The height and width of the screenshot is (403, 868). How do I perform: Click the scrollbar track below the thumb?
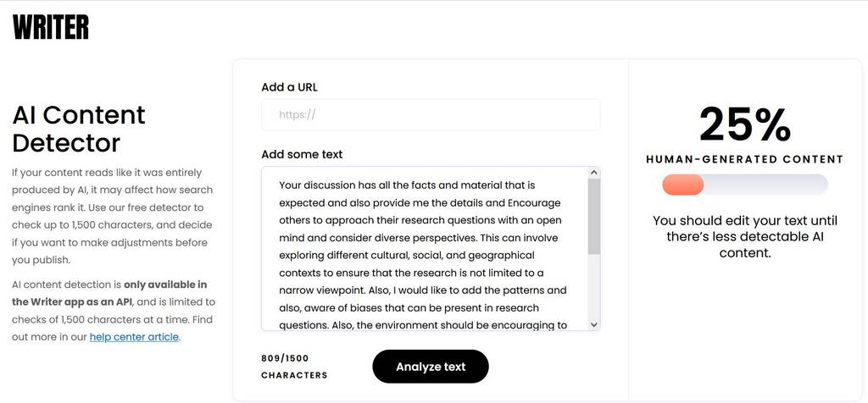coord(594,286)
